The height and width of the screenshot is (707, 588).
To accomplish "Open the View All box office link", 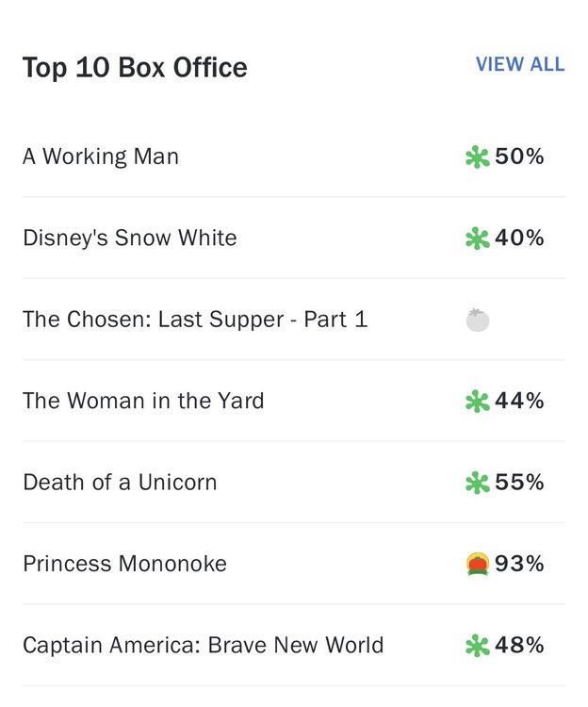I will pyautogui.click(x=519, y=64).
